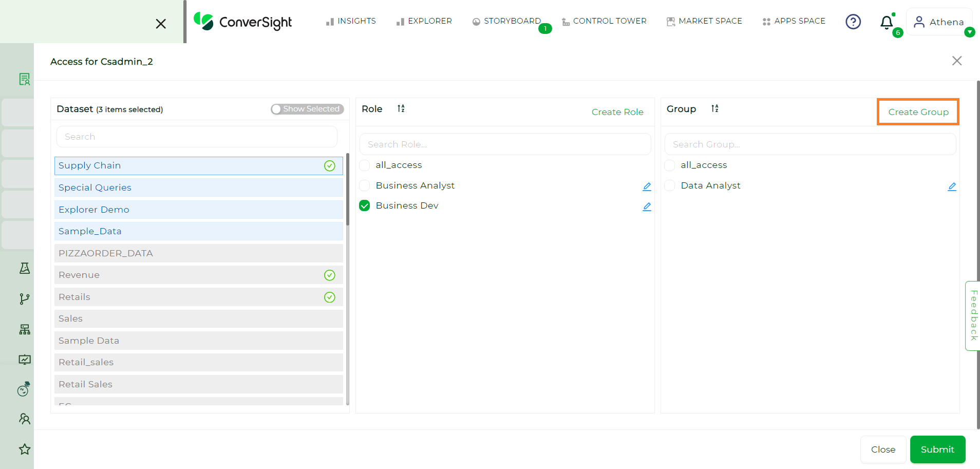This screenshot has height=469, width=980.
Task: Uncheck the Business Dev role checkbox
Action: click(365, 205)
